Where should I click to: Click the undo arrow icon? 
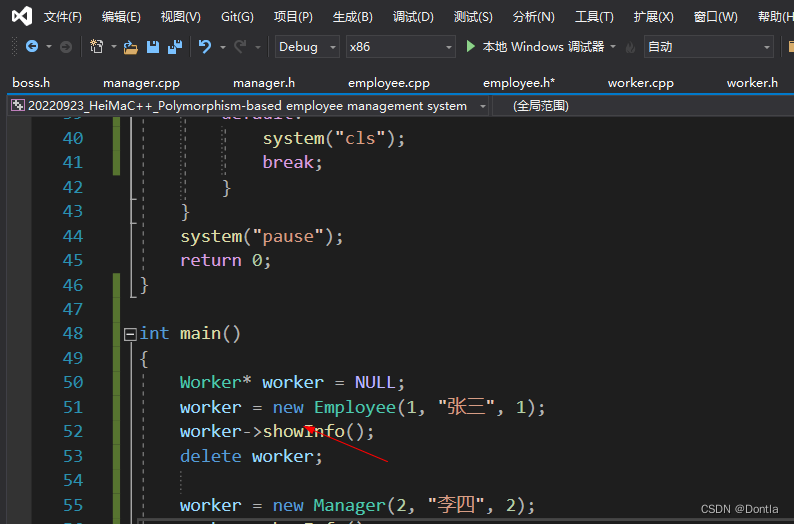[x=205, y=47]
